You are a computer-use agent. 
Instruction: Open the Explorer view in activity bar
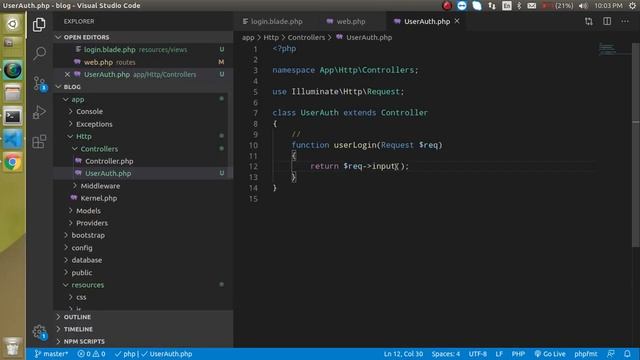click(x=39, y=24)
